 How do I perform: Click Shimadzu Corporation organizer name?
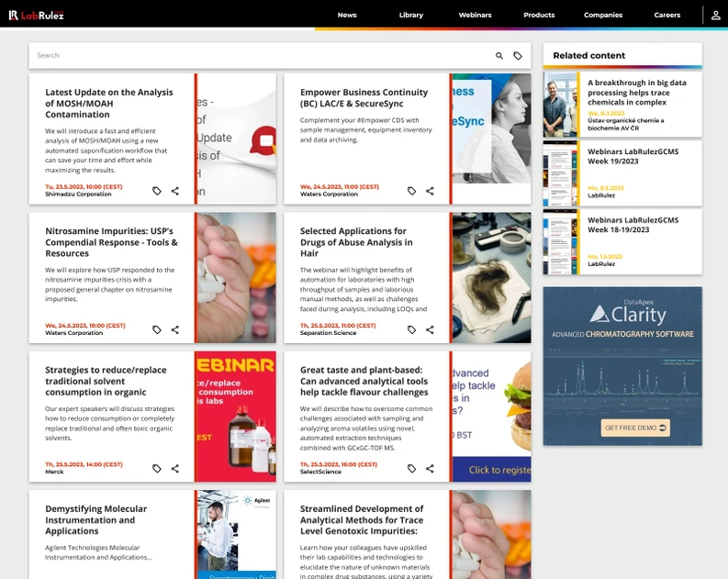pyautogui.click(x=78, y=195)
